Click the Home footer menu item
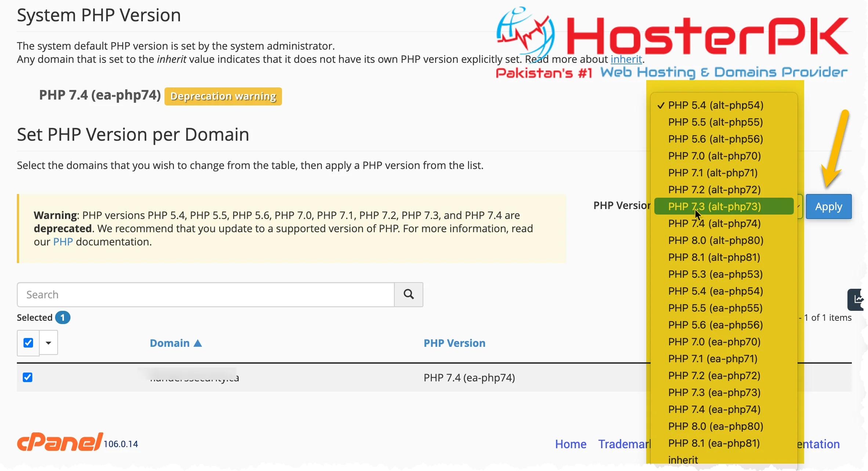 [569, 444]
